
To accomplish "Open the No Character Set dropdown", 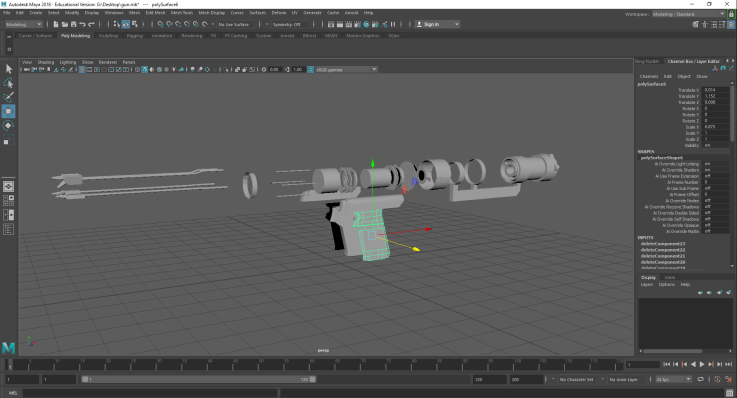I will (x=576, y=379).
